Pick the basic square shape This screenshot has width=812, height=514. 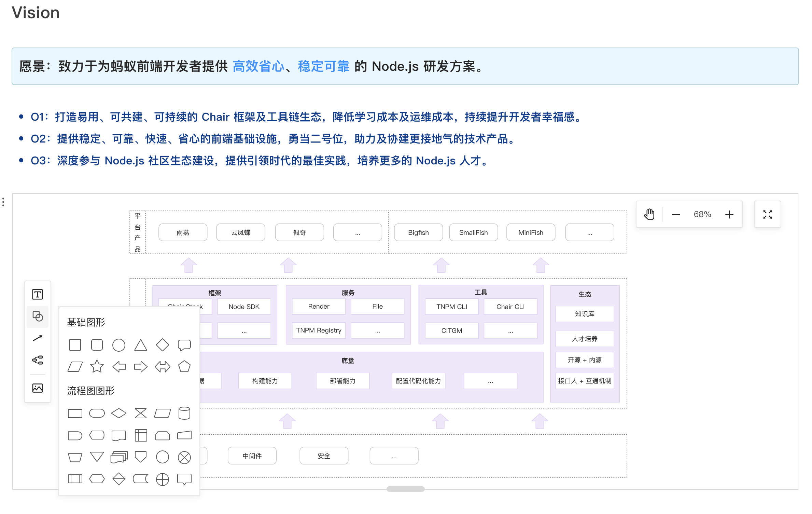75,345
